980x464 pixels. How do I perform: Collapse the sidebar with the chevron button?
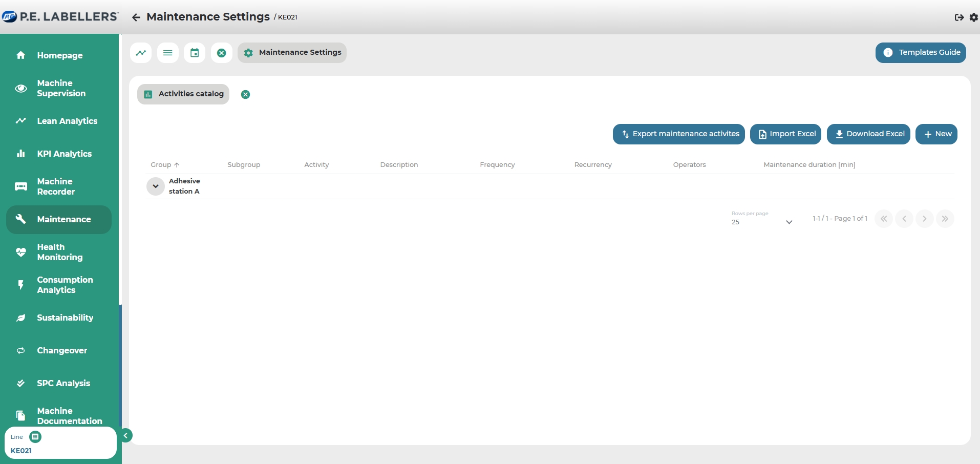click(x=125, y=435)
